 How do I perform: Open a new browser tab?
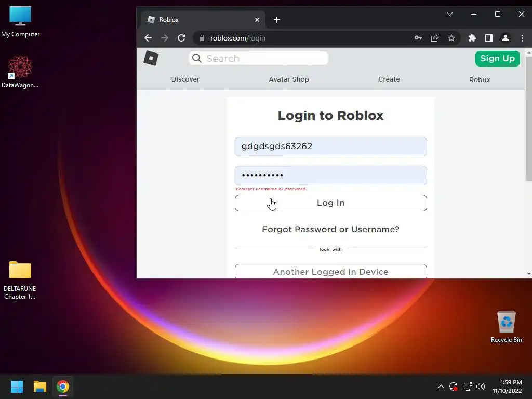click(x=277, y=20)
